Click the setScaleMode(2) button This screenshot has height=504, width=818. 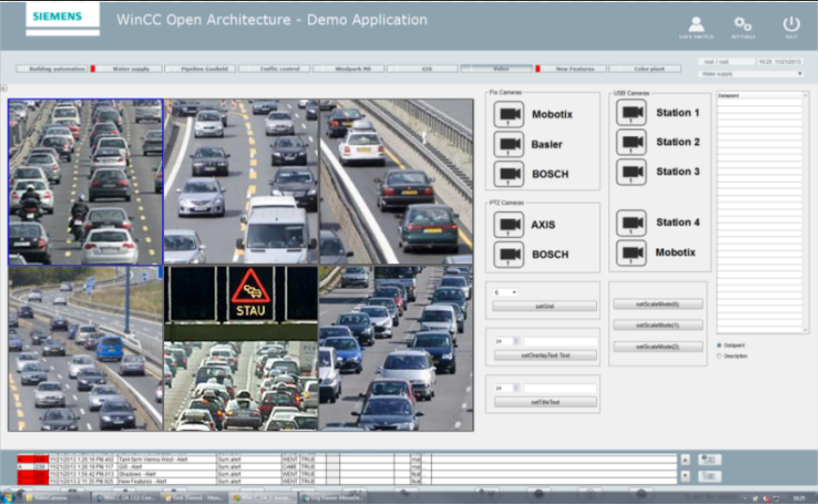[x=658, y=347]
